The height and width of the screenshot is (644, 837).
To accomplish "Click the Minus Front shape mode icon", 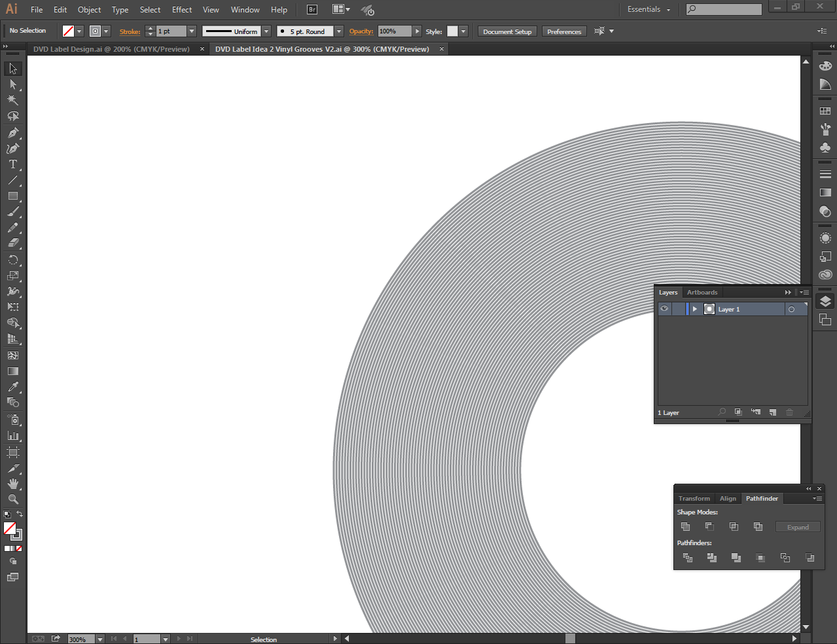I will pyautogui.click(x=709, y=527).
